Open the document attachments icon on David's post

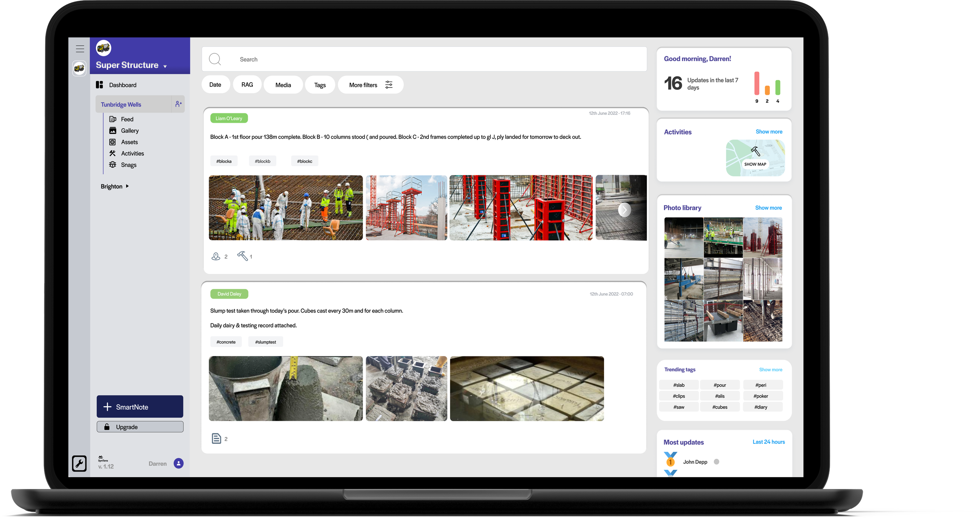click(x=216, y=438)
